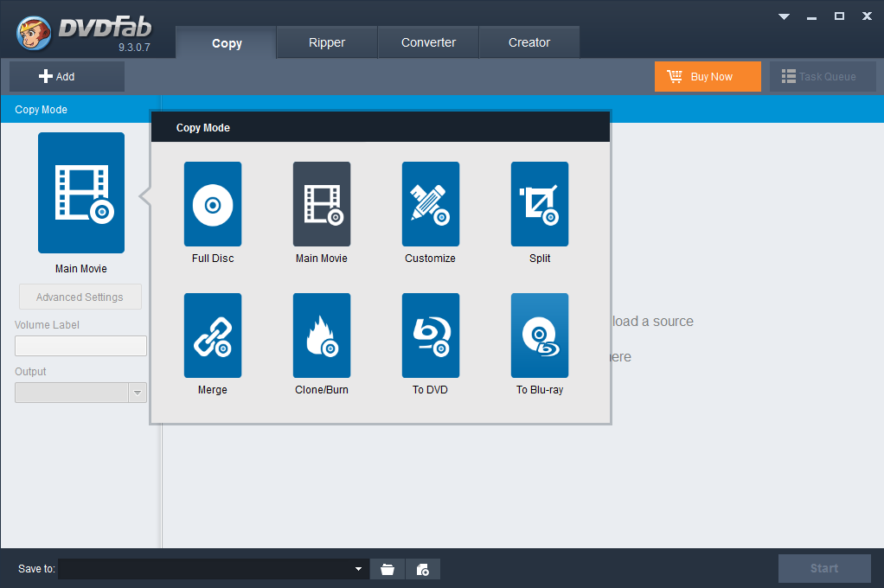Select the Merge copy mode icon

coord(213,336)
